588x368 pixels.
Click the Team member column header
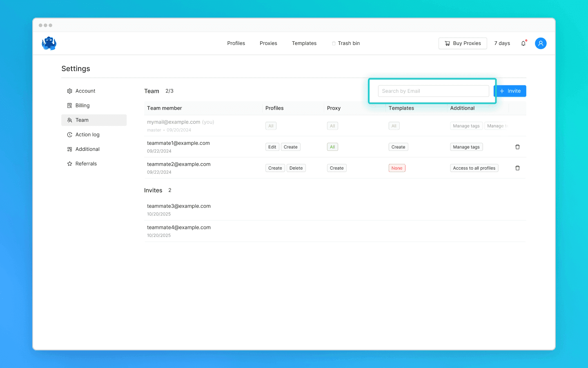(x=165, y=108)
